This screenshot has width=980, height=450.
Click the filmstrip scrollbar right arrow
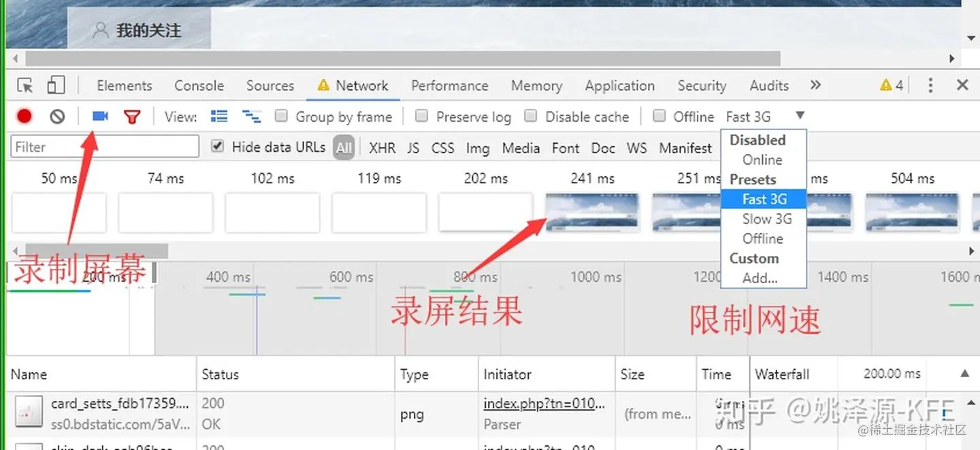point(972,251)
